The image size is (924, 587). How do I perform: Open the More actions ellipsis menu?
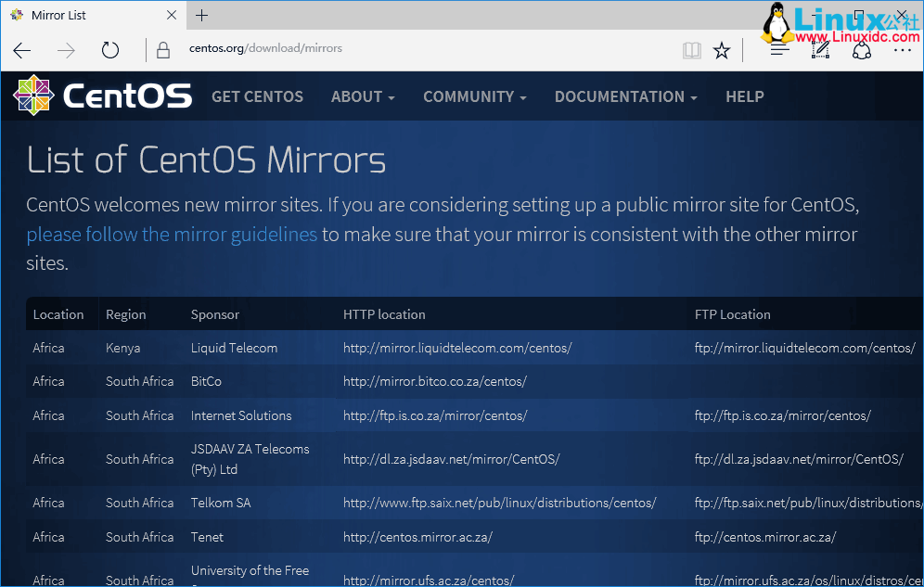coord(902,50)
